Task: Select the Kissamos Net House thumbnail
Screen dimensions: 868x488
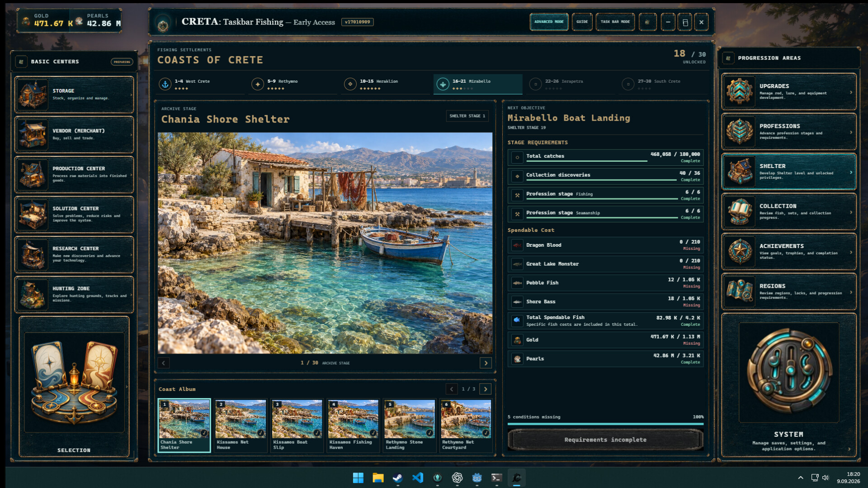Action: pos(241,425)
